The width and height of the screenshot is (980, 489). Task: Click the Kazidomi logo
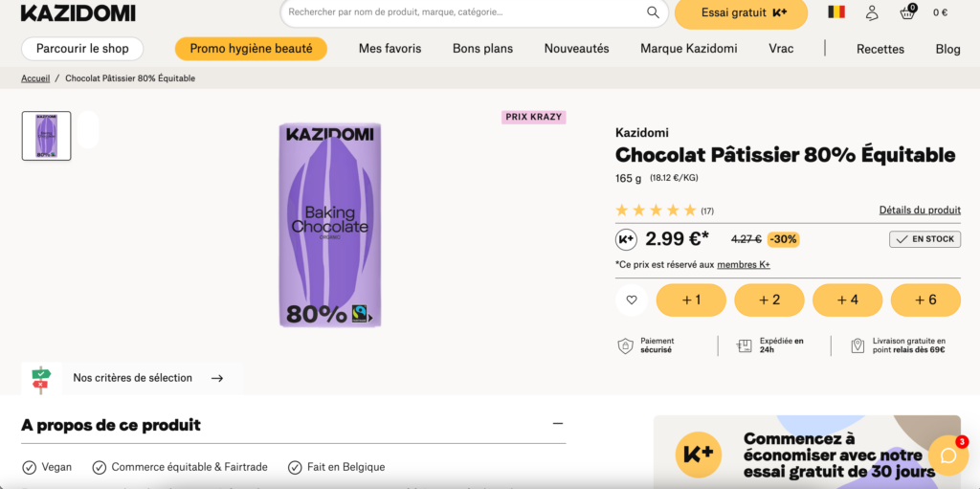(x=78, y=13)
